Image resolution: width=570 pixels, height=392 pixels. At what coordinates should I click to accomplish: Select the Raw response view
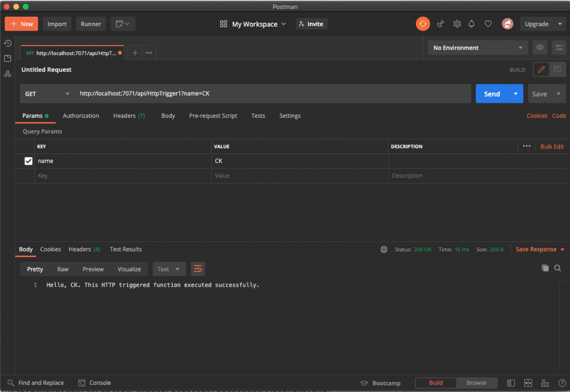pyautogui.click(x=62, y=269)
